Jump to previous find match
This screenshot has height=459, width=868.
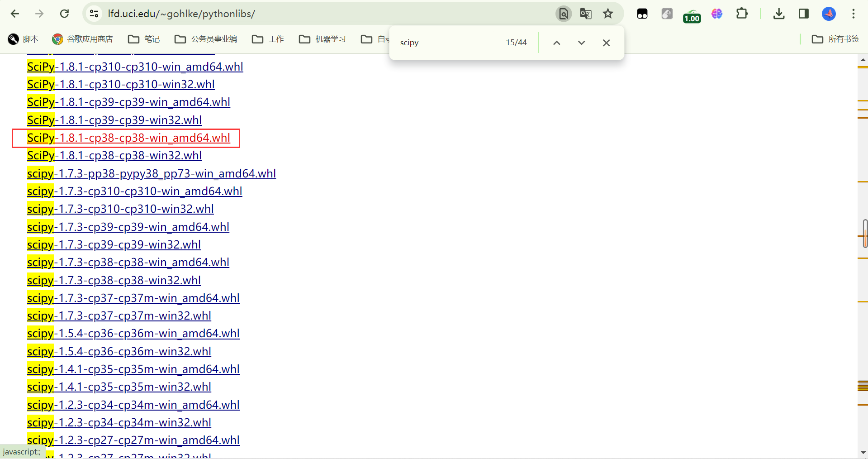click(557, 43)
